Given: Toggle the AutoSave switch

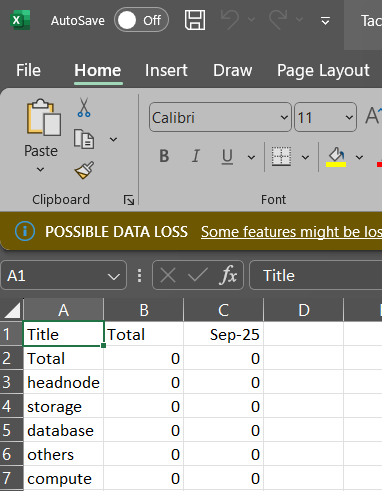Looking at the screenshot, I should point(141,20).
